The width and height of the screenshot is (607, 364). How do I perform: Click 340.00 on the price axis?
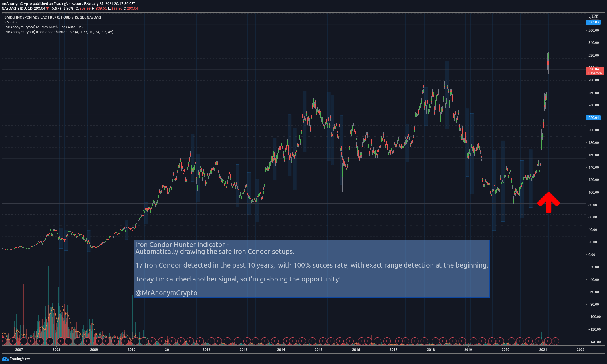(594, 43)
